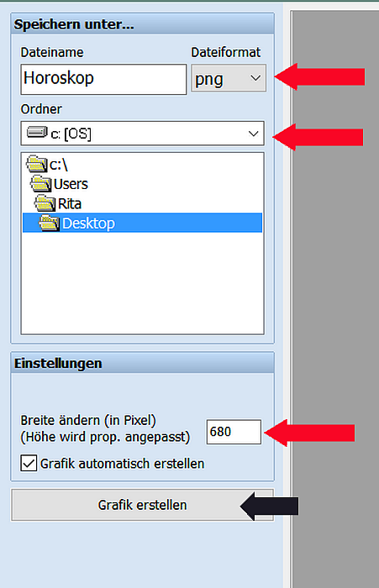Click the drive icon next to c: [OS]
Viewport: 379px width, 588px height.
(37, 132)
